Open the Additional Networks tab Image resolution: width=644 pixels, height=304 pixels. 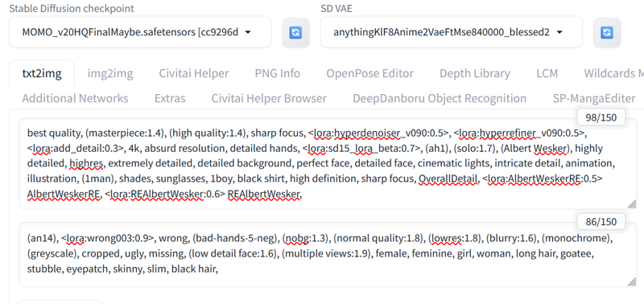click(x=75, y=98)
